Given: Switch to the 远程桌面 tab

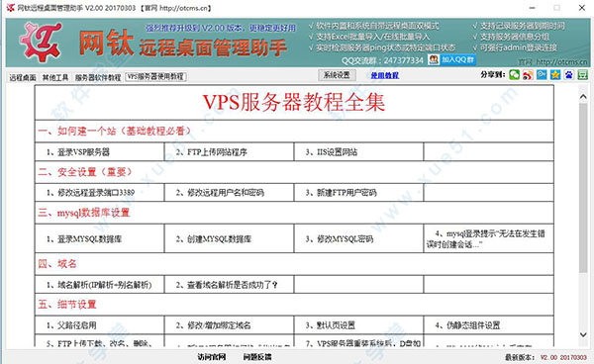Looking at the screenshot, I should pos(23,77).
